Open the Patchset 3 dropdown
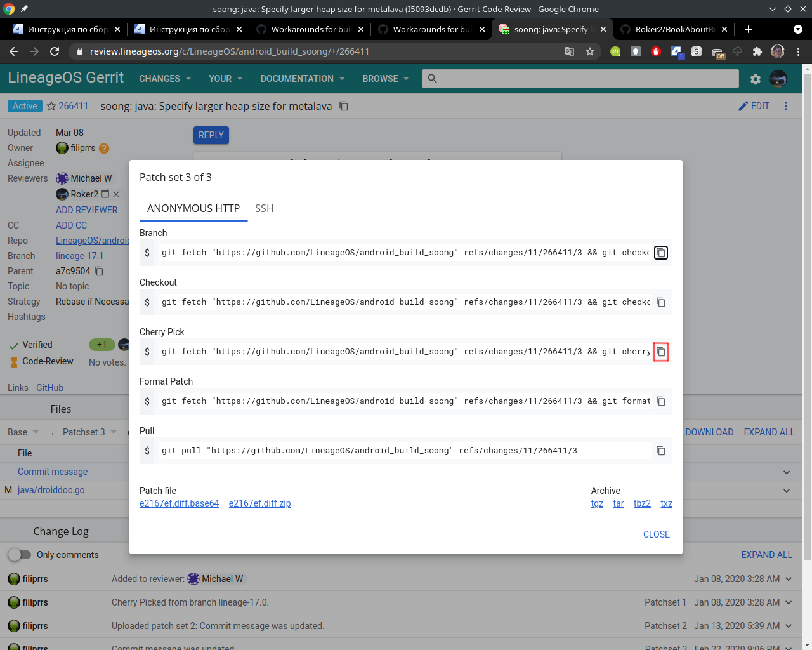Screen dimensions: 812x650 tap(89, 432)
